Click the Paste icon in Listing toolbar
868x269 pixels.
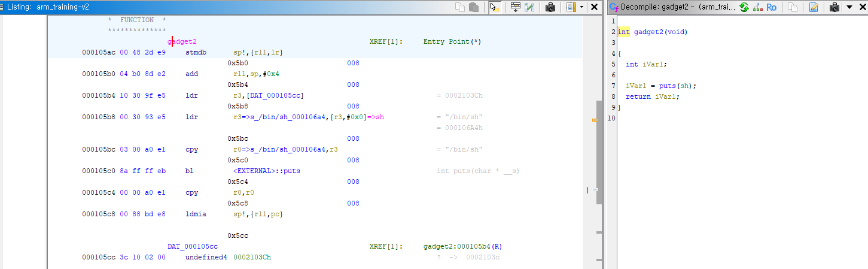474,7
